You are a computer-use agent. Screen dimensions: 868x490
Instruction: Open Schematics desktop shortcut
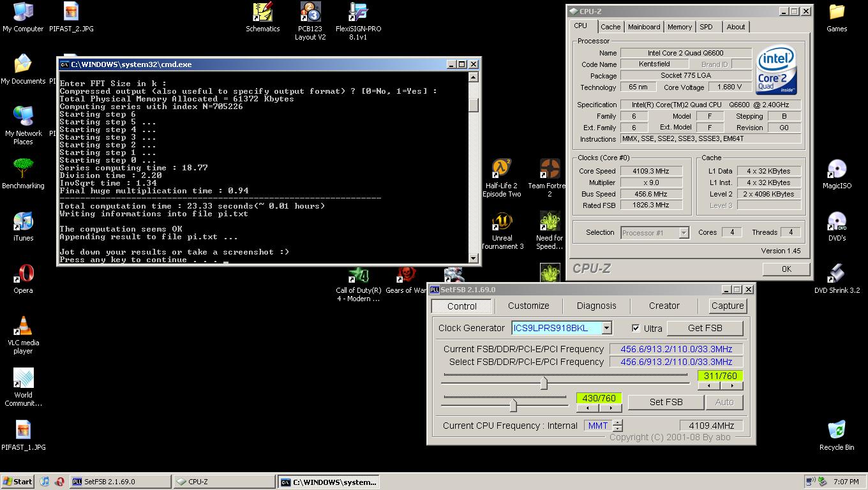[263, 18]
